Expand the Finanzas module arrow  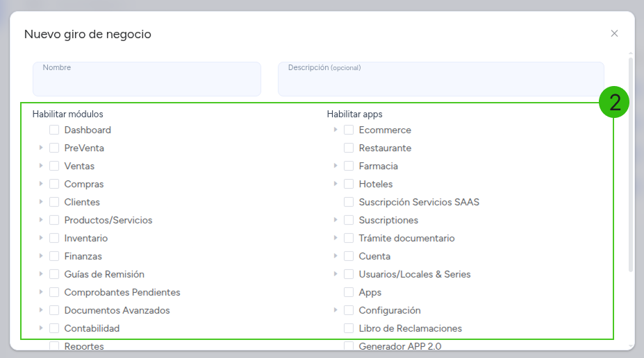point(41,256)
